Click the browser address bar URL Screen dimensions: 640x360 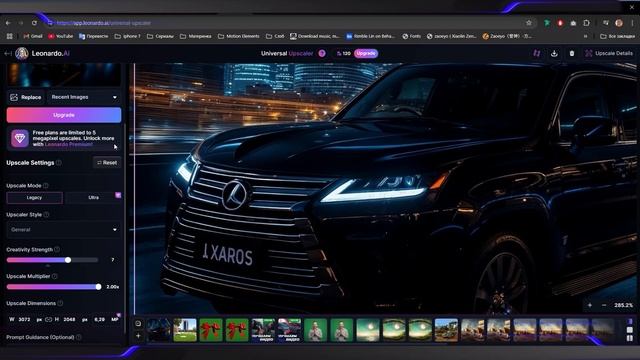click(103, 23)
